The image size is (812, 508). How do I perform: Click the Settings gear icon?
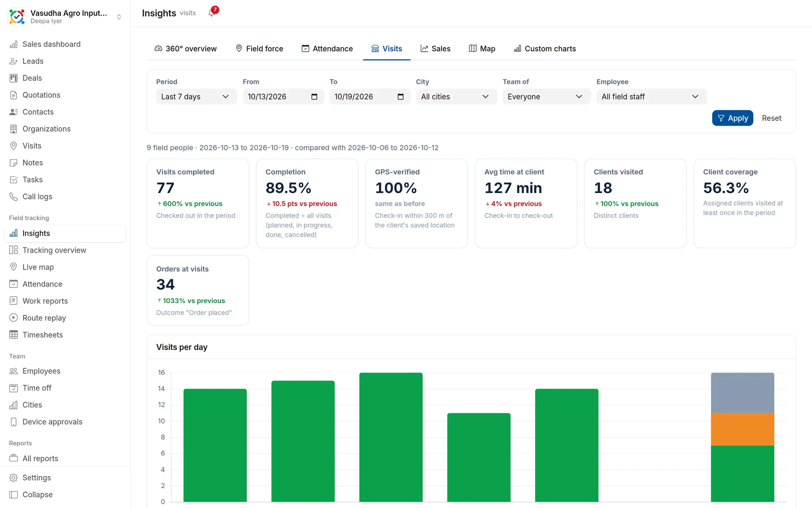[x=14, y=478]
